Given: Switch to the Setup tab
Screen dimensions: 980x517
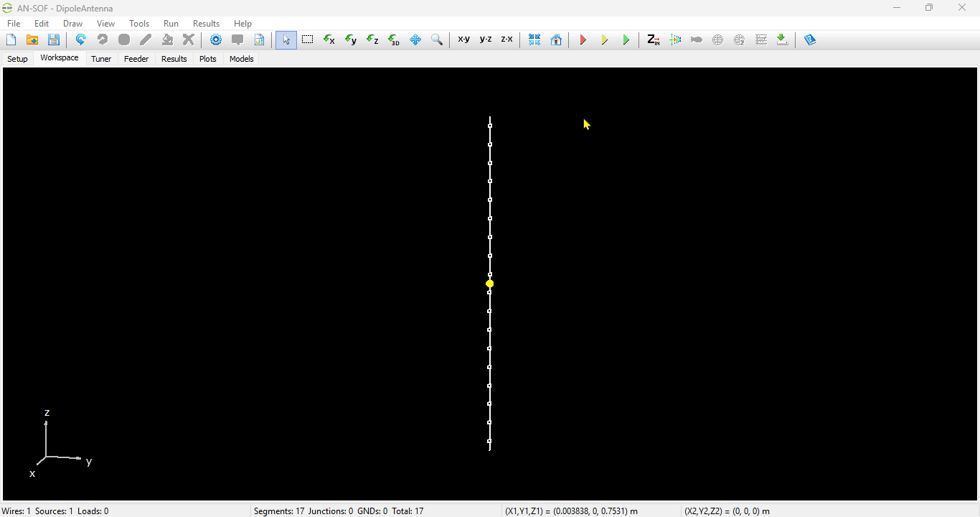Looking at the screenshot, I should pyautogui.click(x=17, y=59).
